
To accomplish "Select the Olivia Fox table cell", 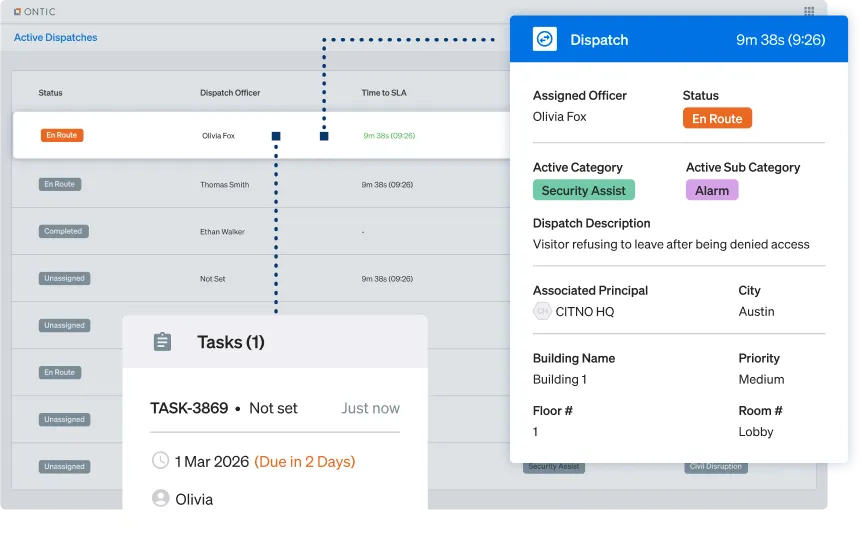I will [218, 136].
